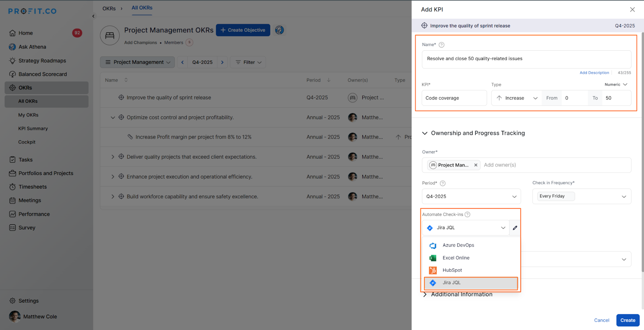Expand Build workforce capability objective
The width and height of the screenshot is (644, 330).
(113, 197)
